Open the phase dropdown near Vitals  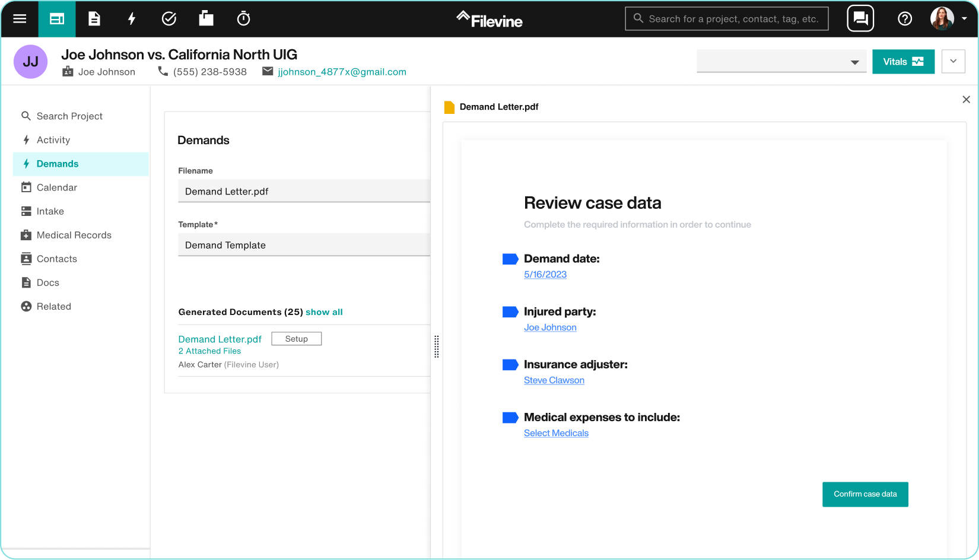point(781,61)
